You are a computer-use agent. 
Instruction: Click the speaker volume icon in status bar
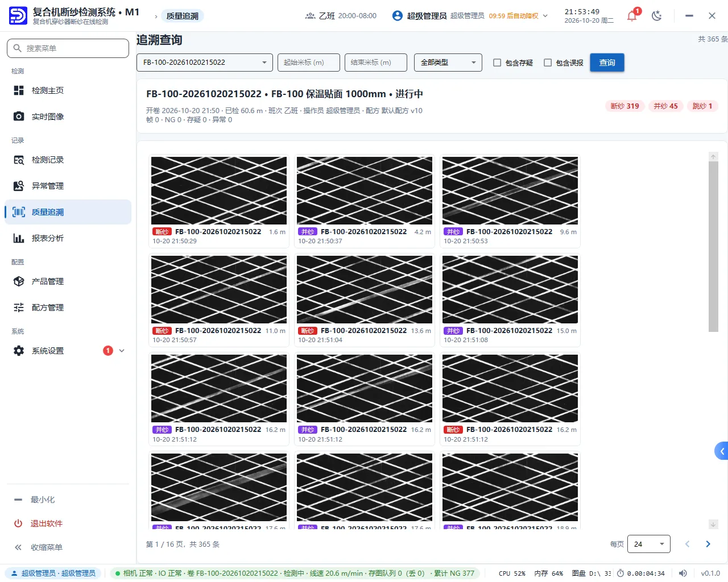coord(683,573)
